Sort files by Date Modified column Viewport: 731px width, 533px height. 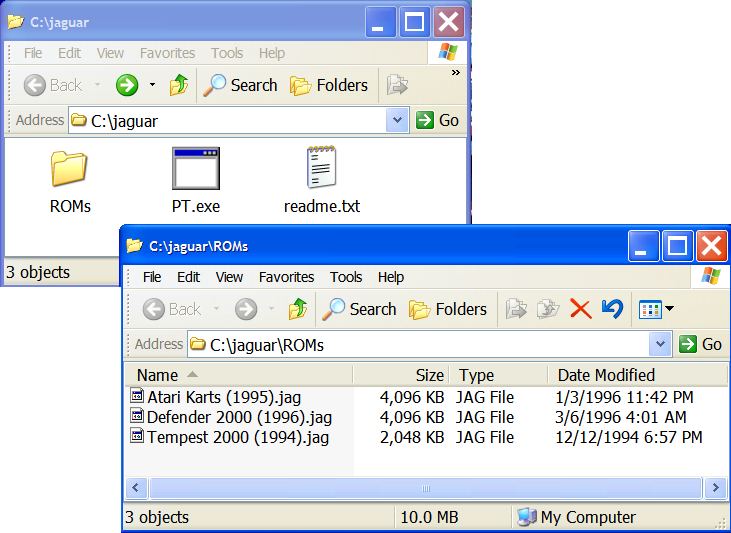[606, 375]
